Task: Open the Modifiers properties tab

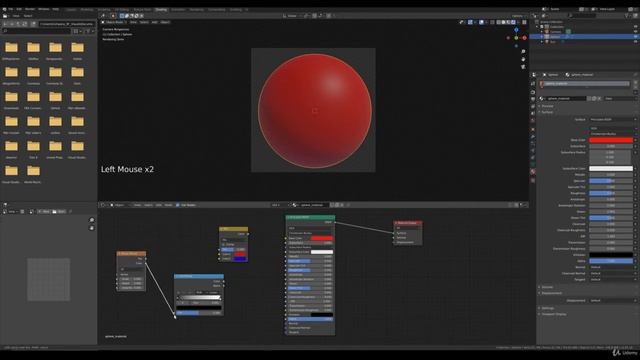Action: pyautogui.click(x=533, y=137)
